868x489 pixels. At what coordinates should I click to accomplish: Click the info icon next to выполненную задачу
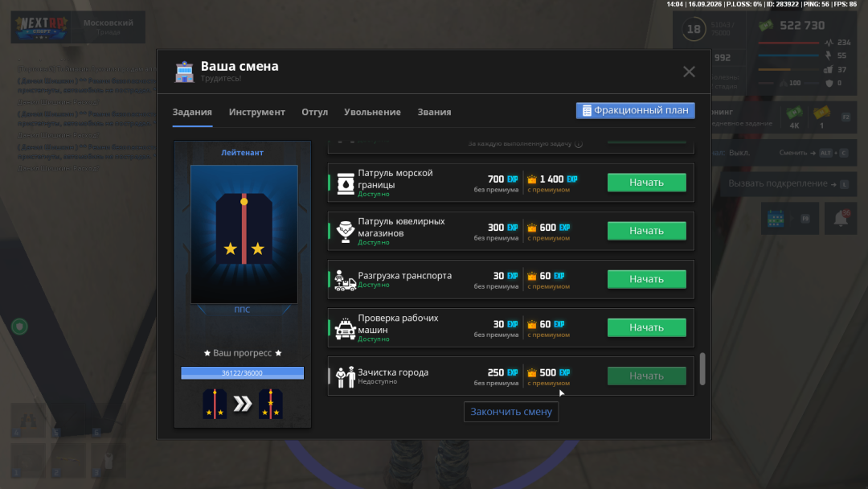(579, 144)
